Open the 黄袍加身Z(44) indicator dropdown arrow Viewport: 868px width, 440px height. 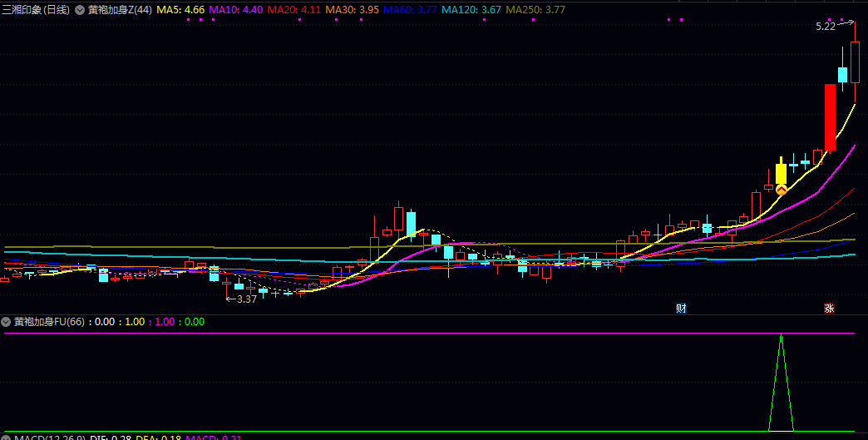click(80, 10)
